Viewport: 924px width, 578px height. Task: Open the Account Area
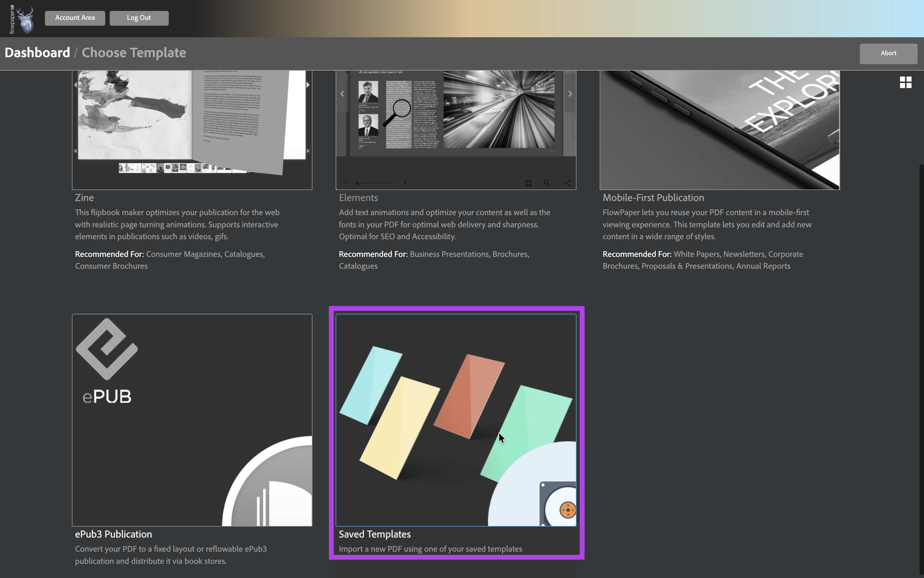pos(75,18)
